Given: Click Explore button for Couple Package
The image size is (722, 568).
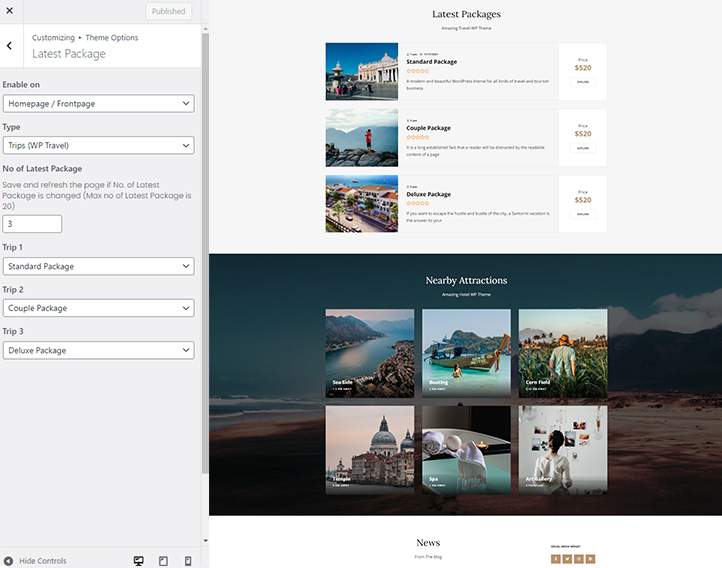Looking at the screenshot, I should [583, 148].
